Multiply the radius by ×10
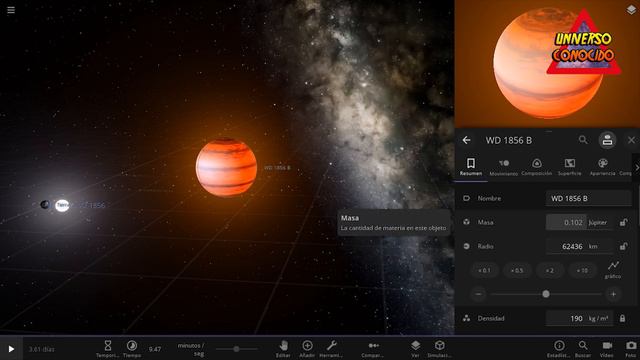The height and width of the screenshot is (360, 640). tap(582, 271)
